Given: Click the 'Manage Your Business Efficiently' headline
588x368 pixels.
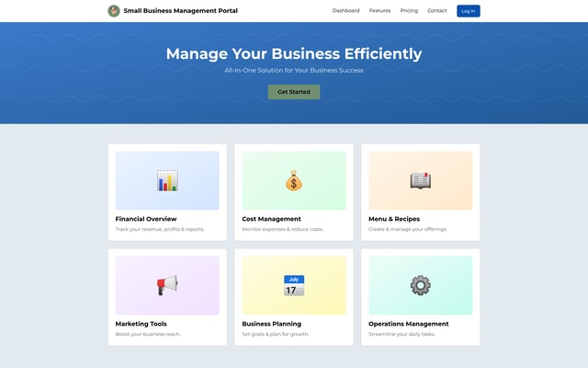Looking at the screenshot, I should pyautogui.click(x=294, y=53).
